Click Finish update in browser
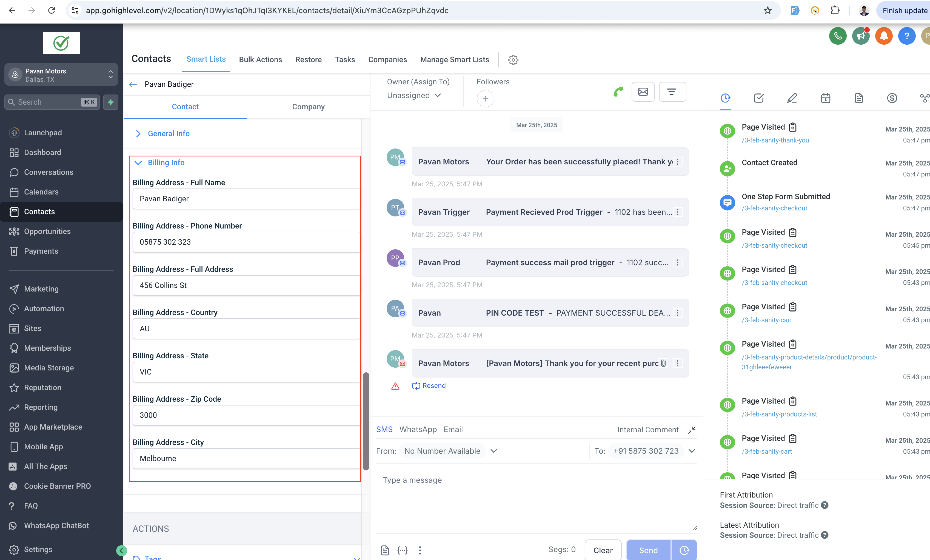 (x=904, y=11)
